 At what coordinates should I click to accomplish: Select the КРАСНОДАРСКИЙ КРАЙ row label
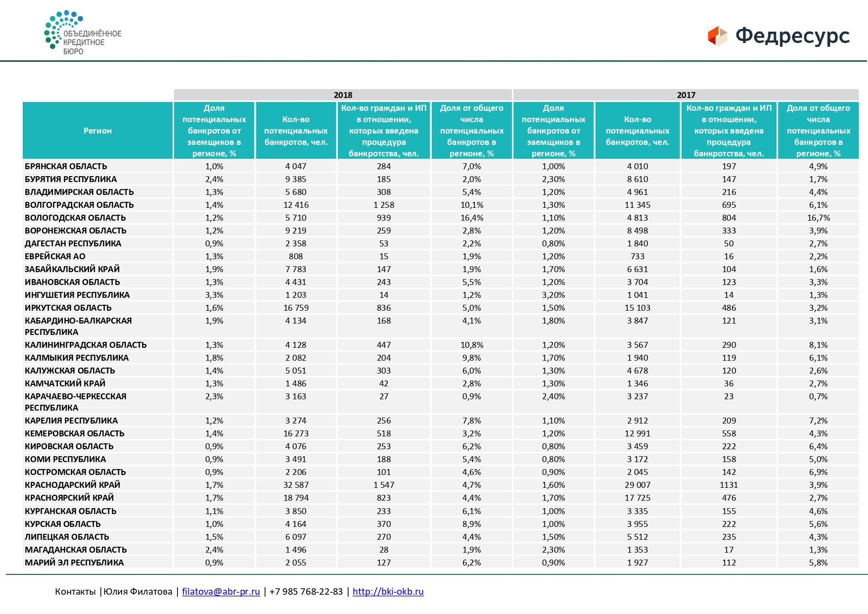[x=73, y=485]
